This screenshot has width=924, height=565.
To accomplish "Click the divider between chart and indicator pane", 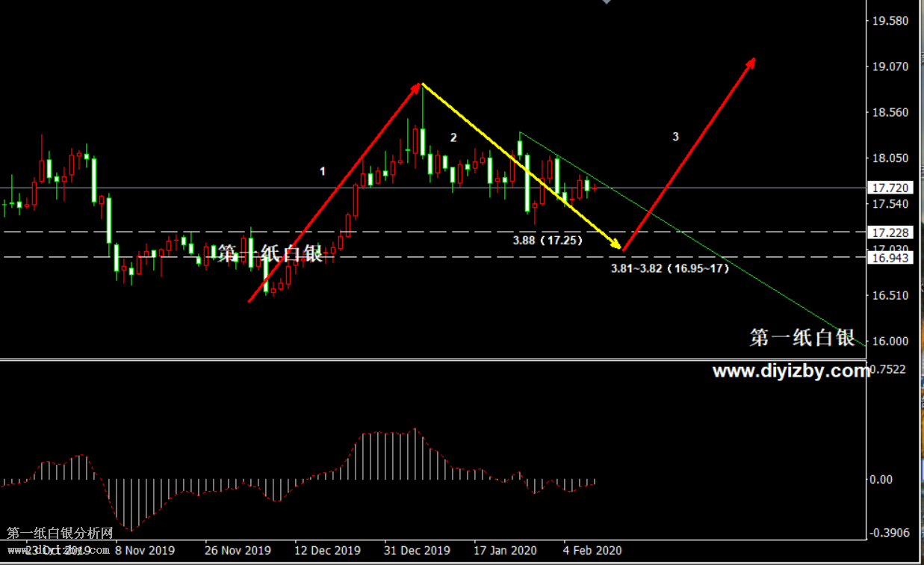I will (x=433, y=360).
